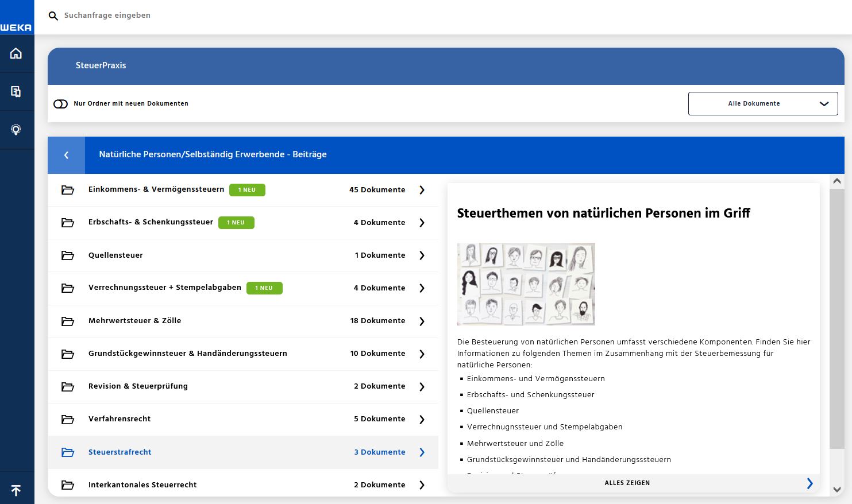Click the lightbulb tips icon
Image resolution: width=852 pixels, height=504 pixels.
click(x=16, y=130)
